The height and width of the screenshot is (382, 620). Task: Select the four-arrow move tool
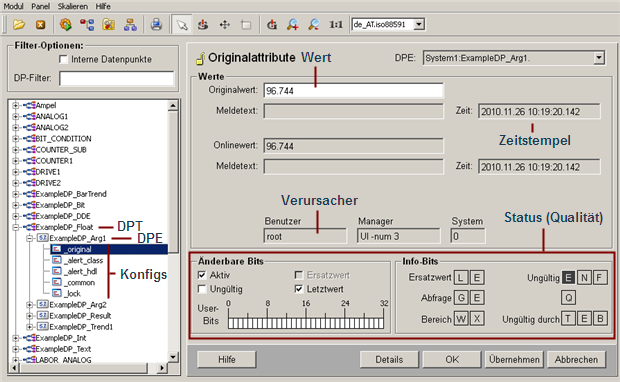click(225, 25)
